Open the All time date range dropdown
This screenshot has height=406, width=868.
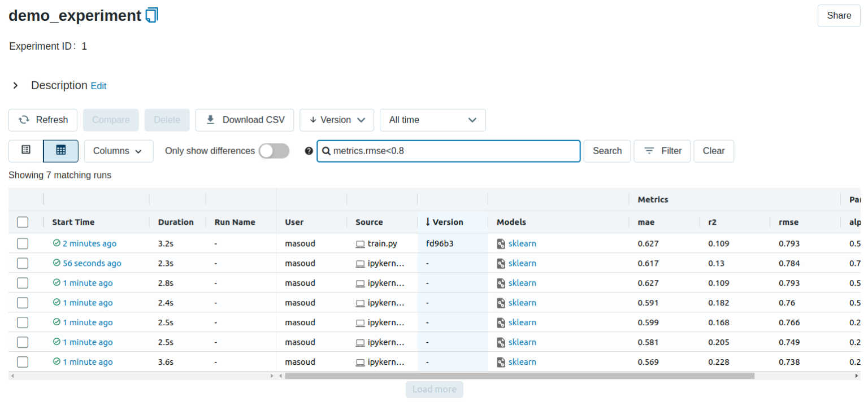coord(433,120)
